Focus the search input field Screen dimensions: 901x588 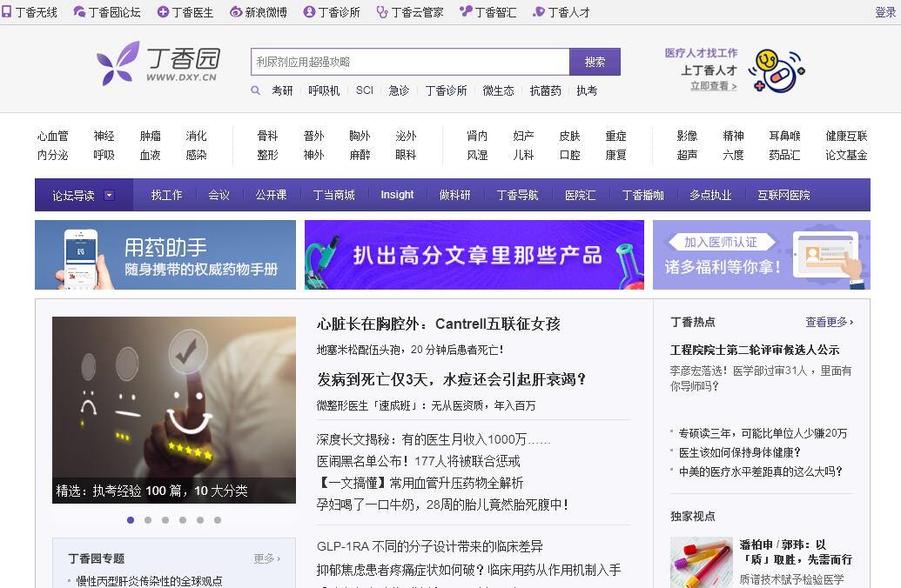pyautogui.click(x=410, y=62)
